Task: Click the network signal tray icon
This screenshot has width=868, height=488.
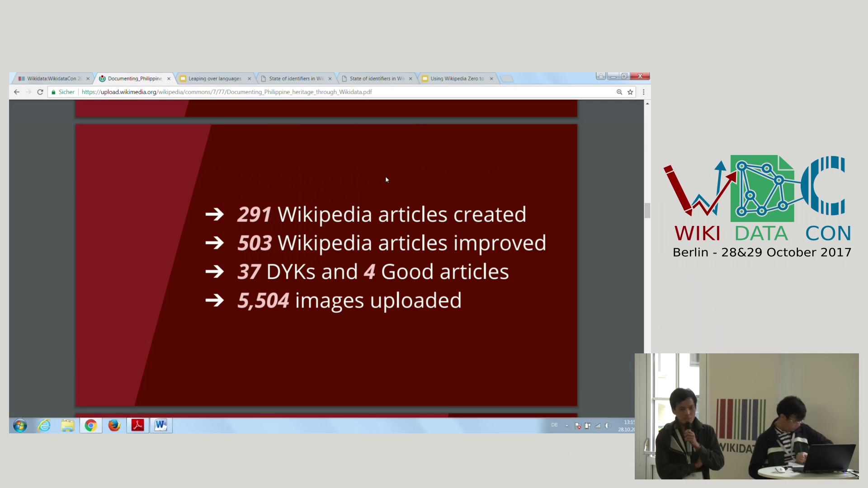Action: click(598, 426)
